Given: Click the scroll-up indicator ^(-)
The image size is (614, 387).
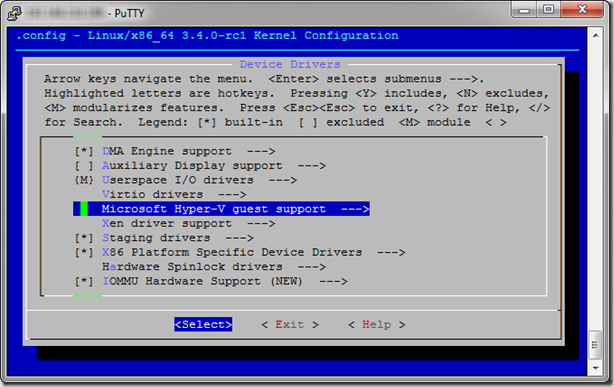Looking at the screenshot, I should 87,137.
